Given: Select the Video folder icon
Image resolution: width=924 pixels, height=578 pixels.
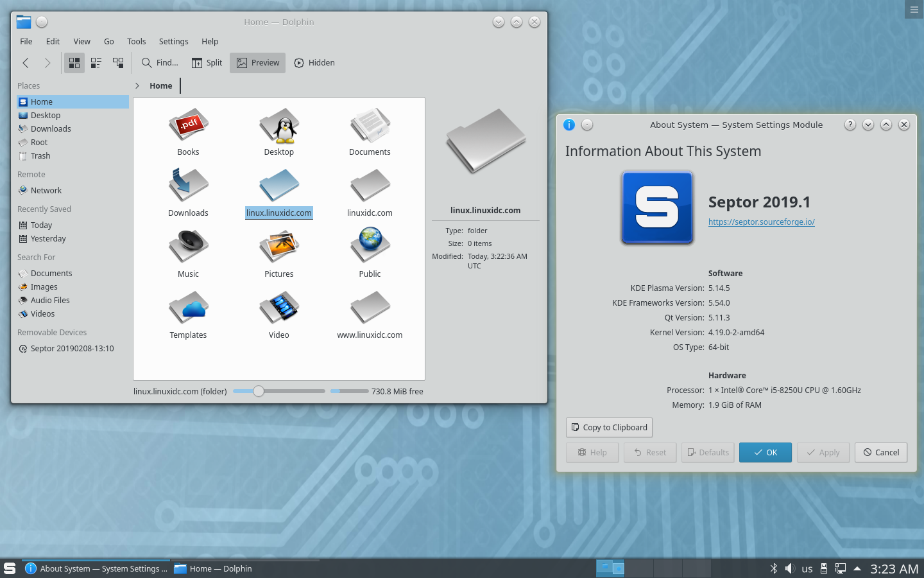Looking at the screenshot, I should tap(279, 308).
